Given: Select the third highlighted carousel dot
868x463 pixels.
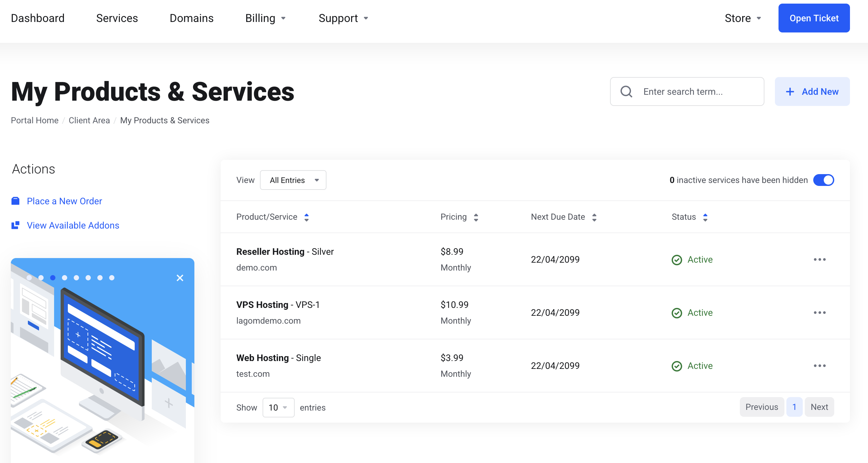Looking at the screenshot, I should (x=53, y=278).
